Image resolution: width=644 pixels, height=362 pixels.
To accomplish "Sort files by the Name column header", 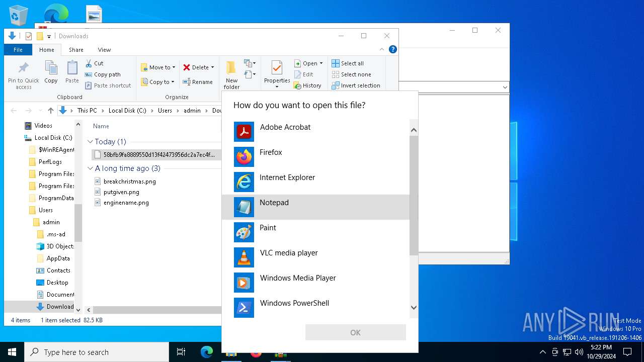I will pyautogui.click(x=101, y=126).
